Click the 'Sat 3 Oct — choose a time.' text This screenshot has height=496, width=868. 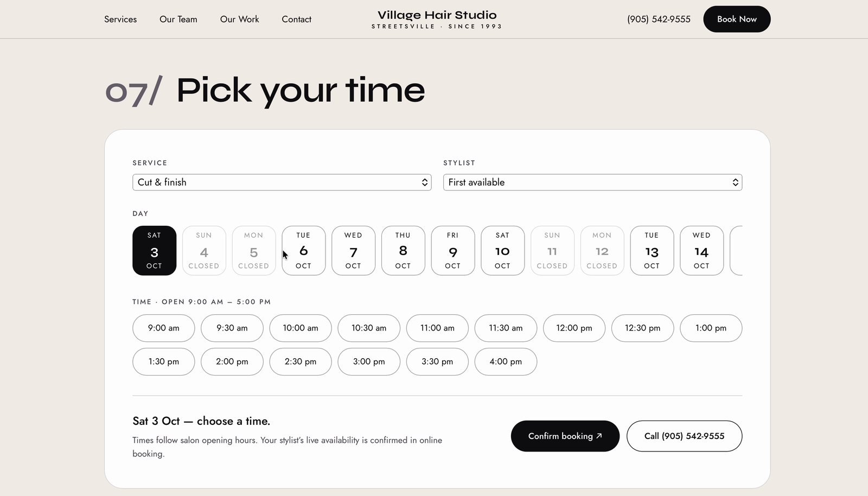click(201, 421)
